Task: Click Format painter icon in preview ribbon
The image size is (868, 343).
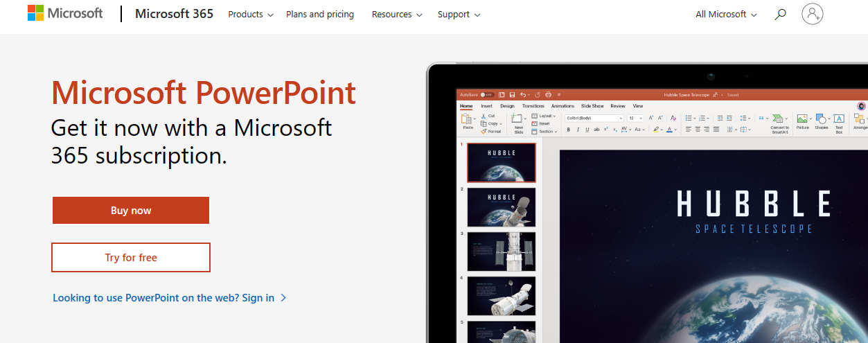Action: (x=484, y=132)
